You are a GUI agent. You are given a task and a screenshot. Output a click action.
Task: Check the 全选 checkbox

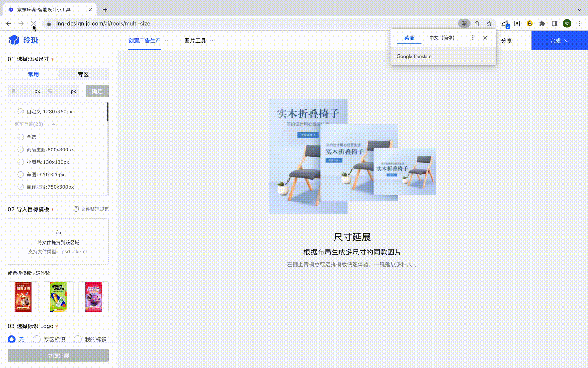[x=21, y=137]
